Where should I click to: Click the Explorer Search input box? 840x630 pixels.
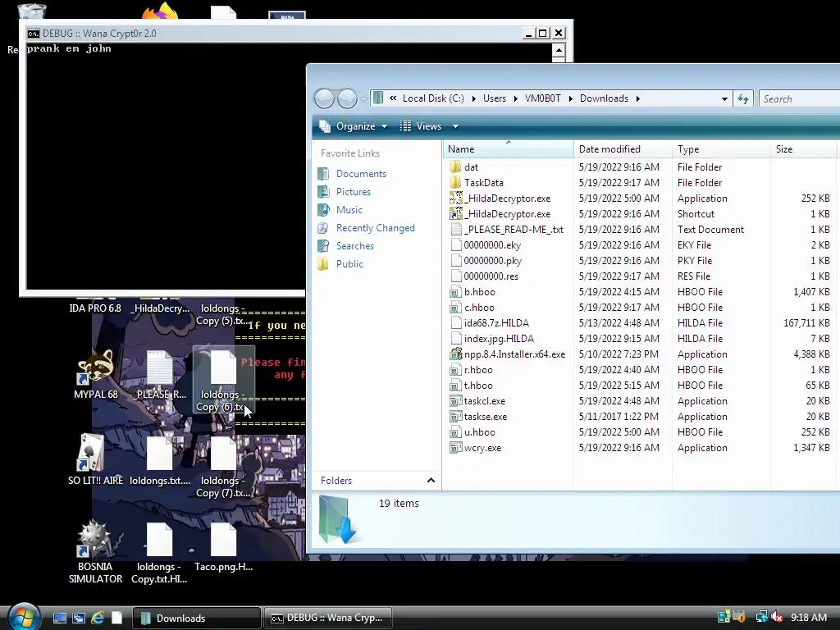799,98
